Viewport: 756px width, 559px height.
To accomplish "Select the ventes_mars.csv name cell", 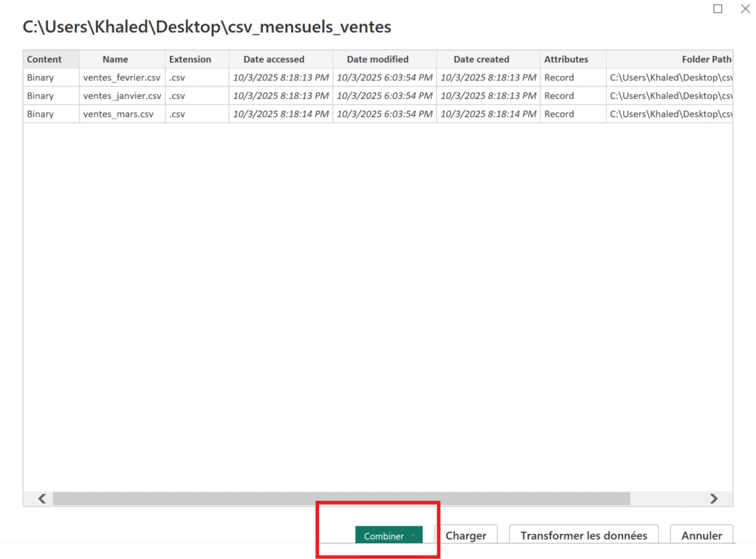I will pos(118,114).
